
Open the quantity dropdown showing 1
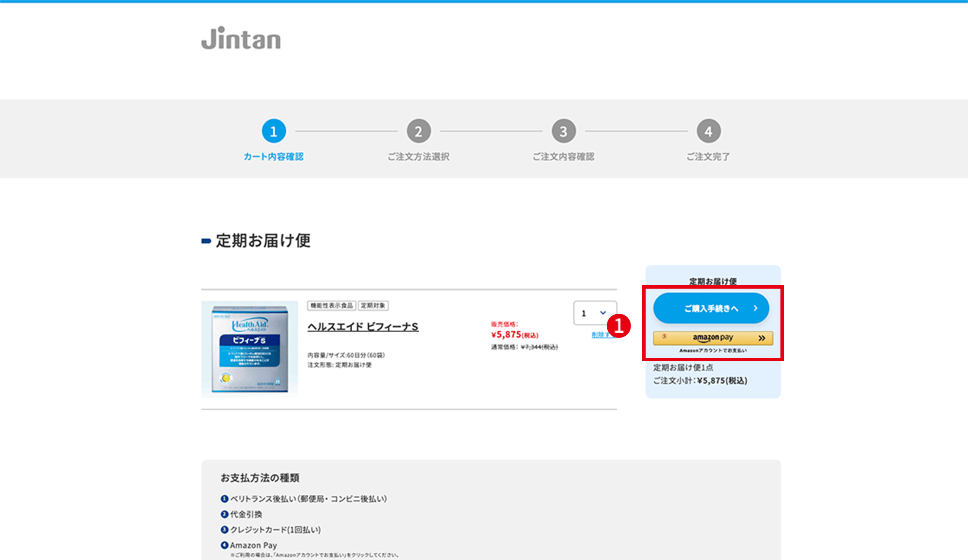595,313
